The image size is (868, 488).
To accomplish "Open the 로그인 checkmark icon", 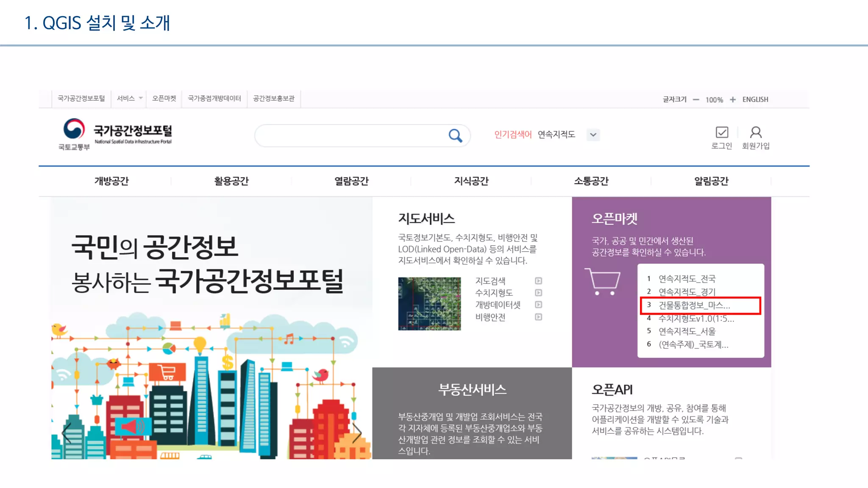I will click(x=722, y=133).
